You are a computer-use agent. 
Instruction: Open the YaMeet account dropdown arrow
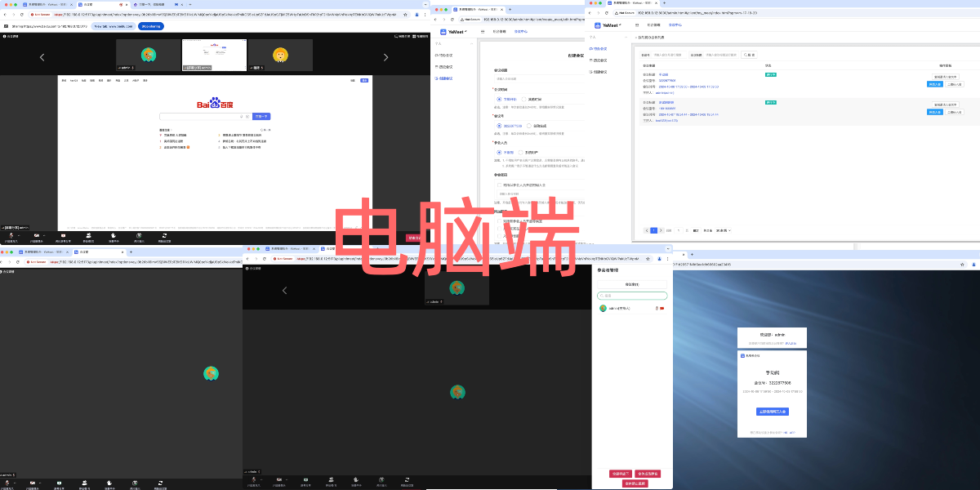coord(466,32)
